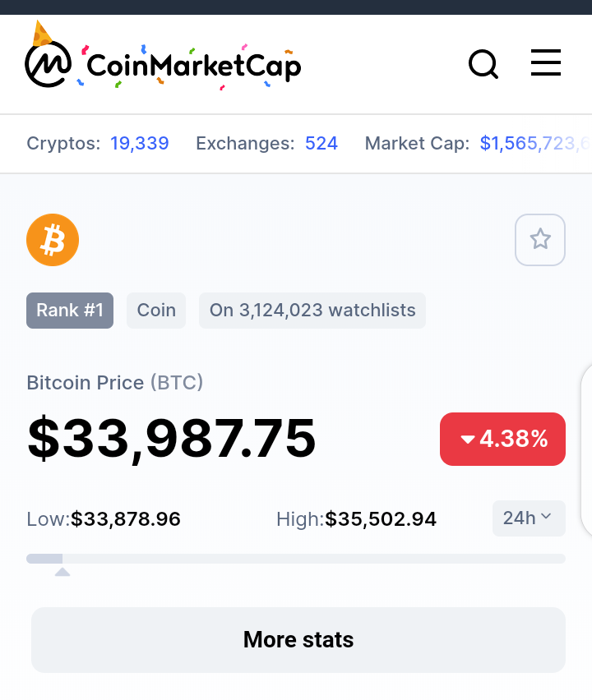Click the orange Bitcoin coin icon
Screen dimensions: 592x700
coord(53,240)
